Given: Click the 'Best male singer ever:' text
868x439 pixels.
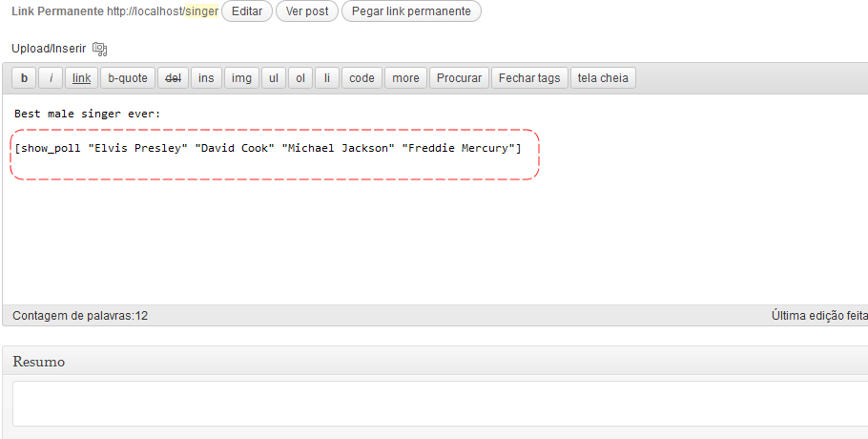Looking at the screenshot, I should [88, 114].
